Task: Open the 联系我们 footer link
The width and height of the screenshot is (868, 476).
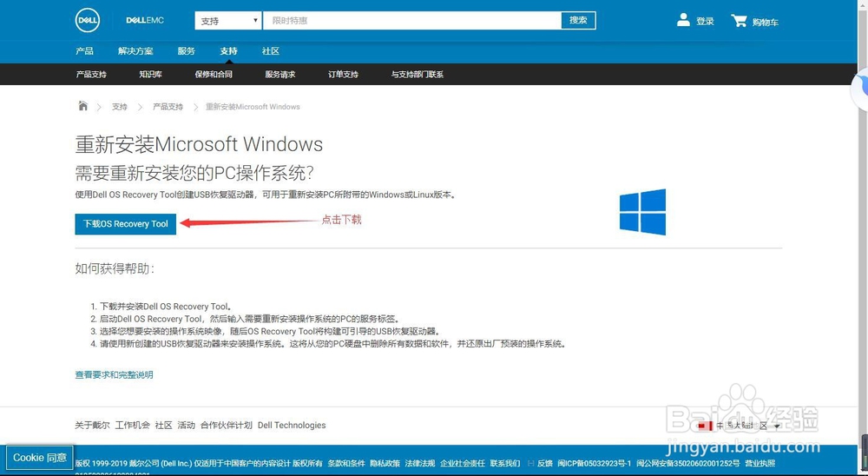Action: (x=505, y=463)
